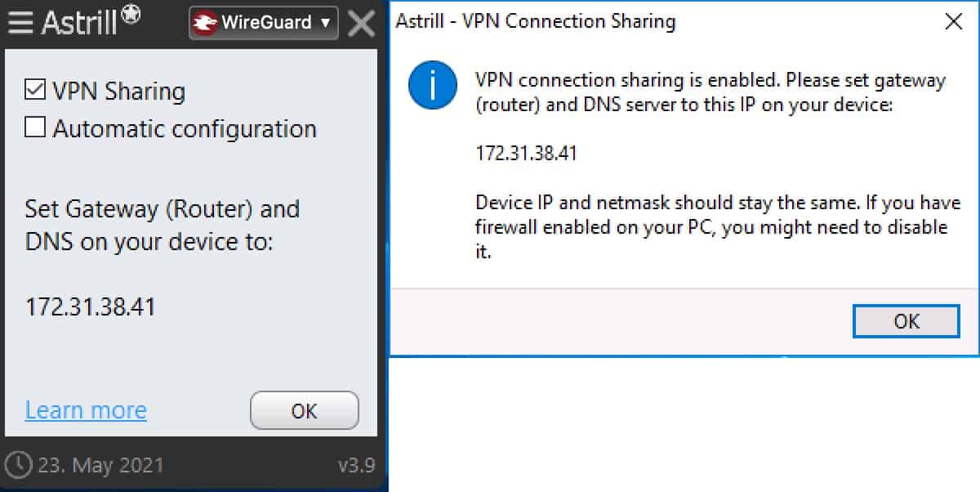Image resolution: width=980 pixels, height=492 pixels.
Task: Uncheck the VPN Sharing checkbox
Action: 35,91
